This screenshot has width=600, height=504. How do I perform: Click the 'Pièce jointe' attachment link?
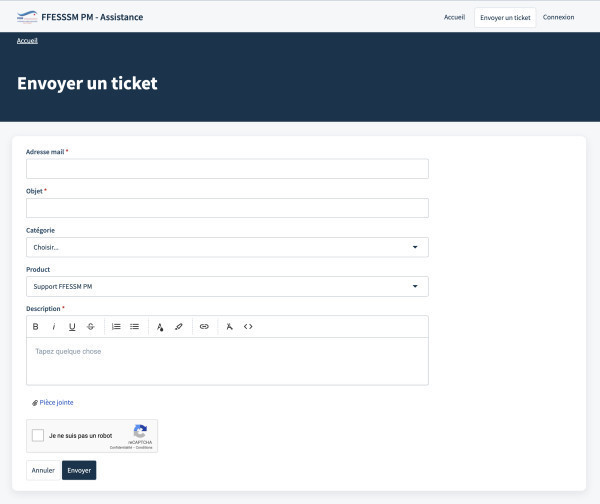tap(56, 403)
